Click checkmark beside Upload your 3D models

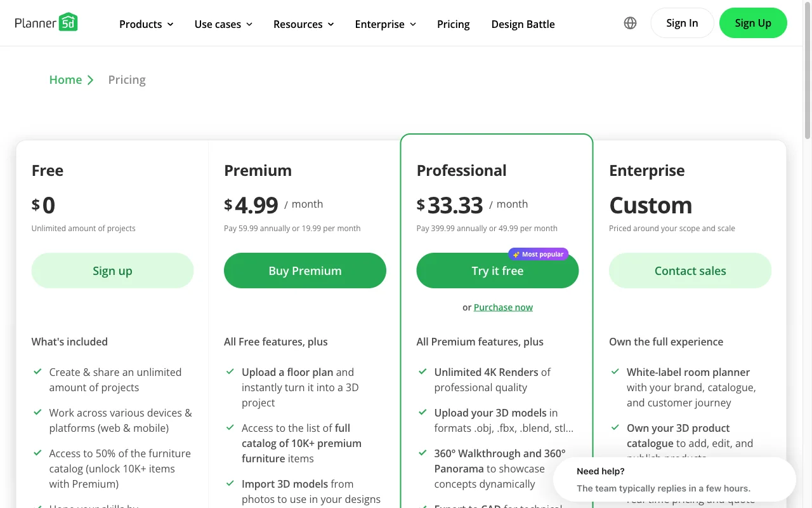422,412
